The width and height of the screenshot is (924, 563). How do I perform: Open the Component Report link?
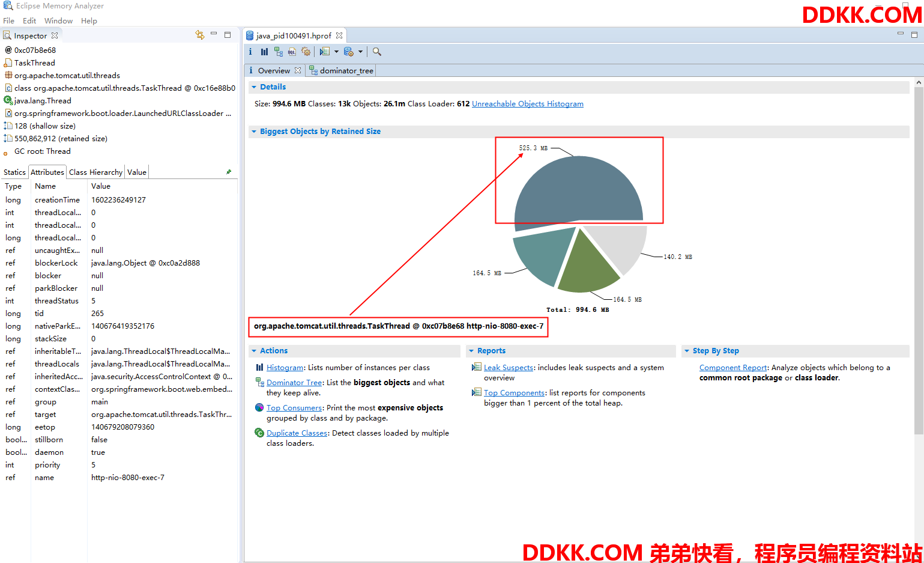[733, 367]
